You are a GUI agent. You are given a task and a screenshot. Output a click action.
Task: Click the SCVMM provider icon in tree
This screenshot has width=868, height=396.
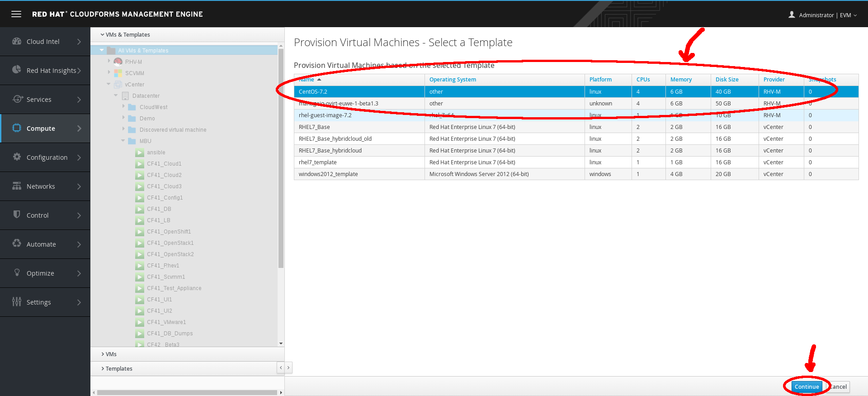[x=118, y=73]
